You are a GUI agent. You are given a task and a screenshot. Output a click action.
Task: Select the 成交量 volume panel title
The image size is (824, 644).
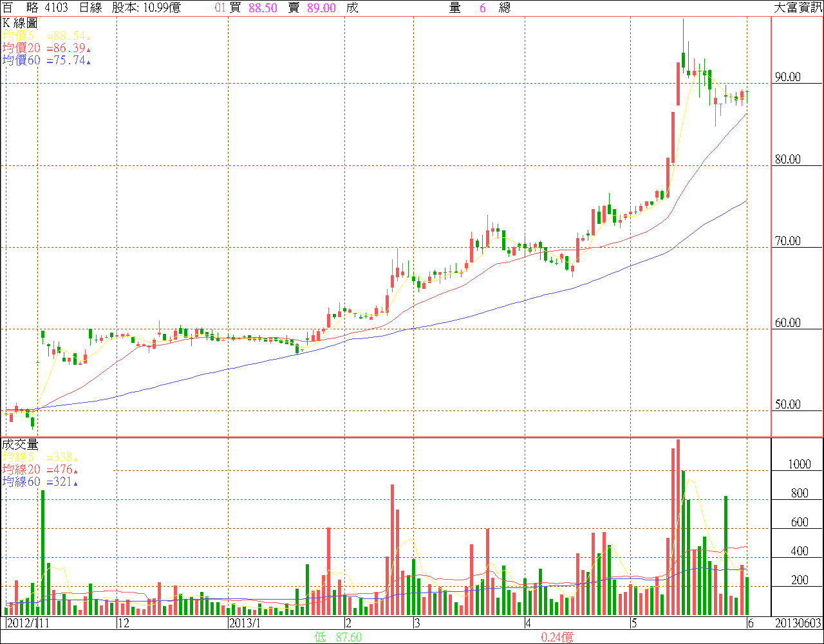[20, 444]
